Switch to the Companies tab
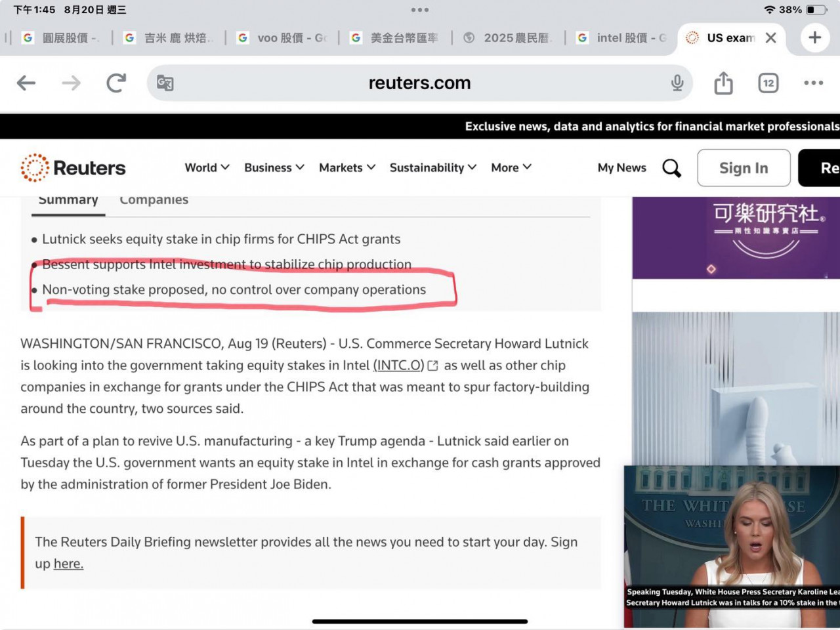The width and height of the screenshot is (840, 630). pos(154,200)
